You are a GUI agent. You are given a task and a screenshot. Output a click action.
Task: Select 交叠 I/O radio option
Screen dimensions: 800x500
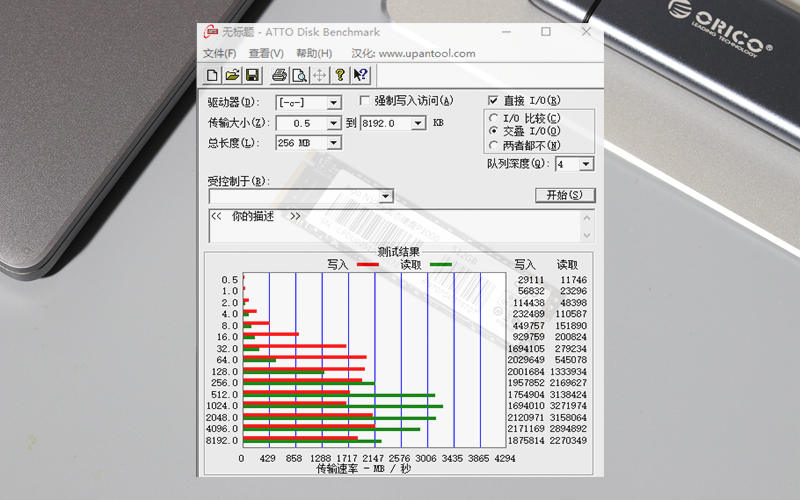click(493, 131)
